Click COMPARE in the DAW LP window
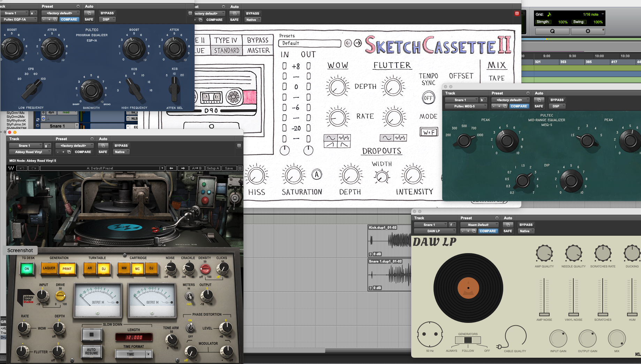641x364 pixels. point(488,231)
